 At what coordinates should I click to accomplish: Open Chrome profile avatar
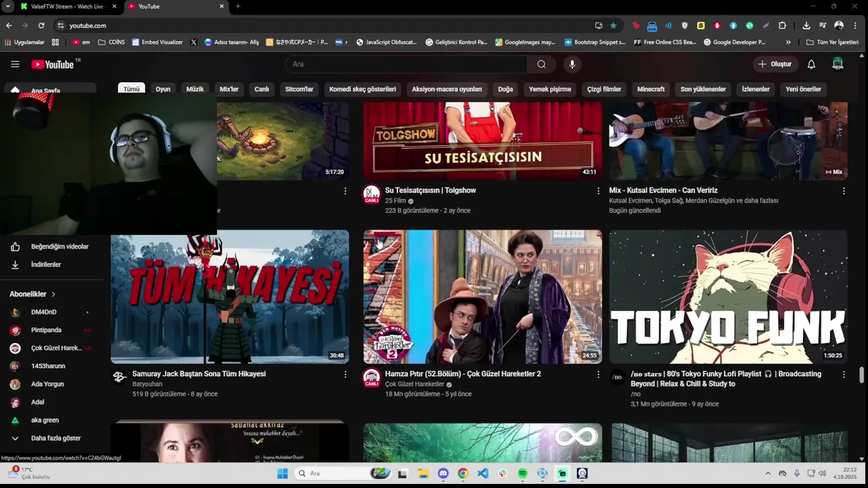839,25
